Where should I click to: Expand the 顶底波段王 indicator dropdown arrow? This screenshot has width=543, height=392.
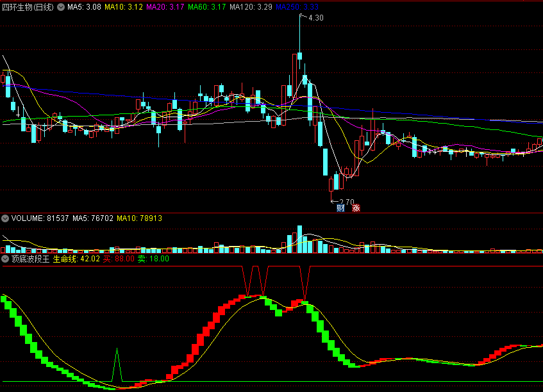[x=5, y=259]
